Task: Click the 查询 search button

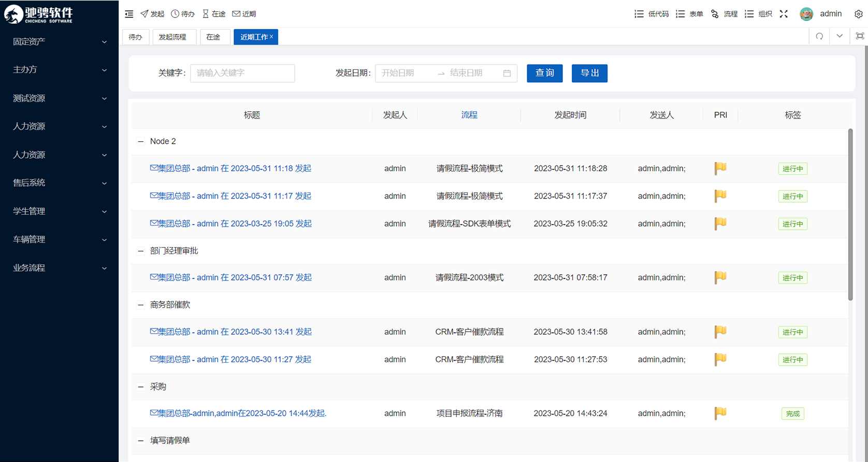Action: click(x=545, y=73)
